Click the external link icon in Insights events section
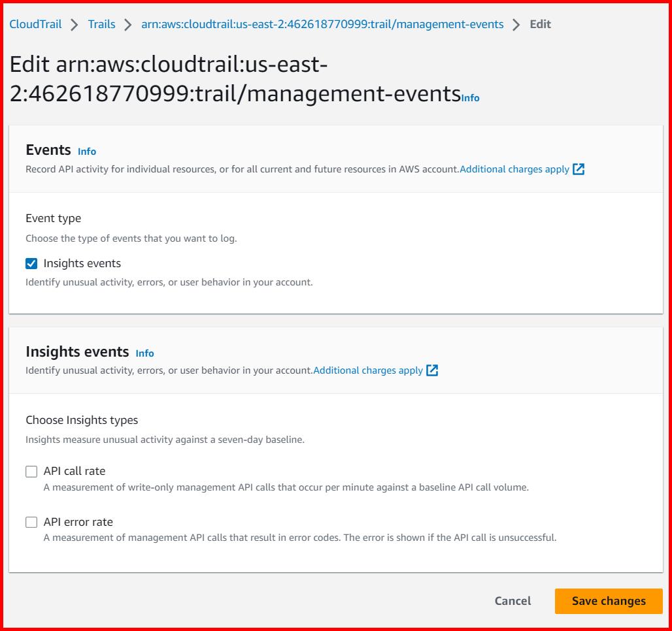This screenshot has height=631, width=672. [x=431, y=370]
